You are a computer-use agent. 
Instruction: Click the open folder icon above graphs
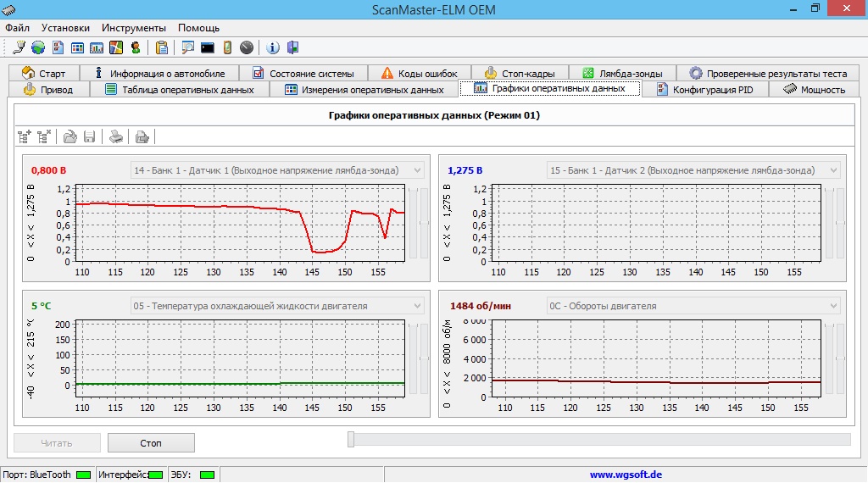(x=70, y=136)
